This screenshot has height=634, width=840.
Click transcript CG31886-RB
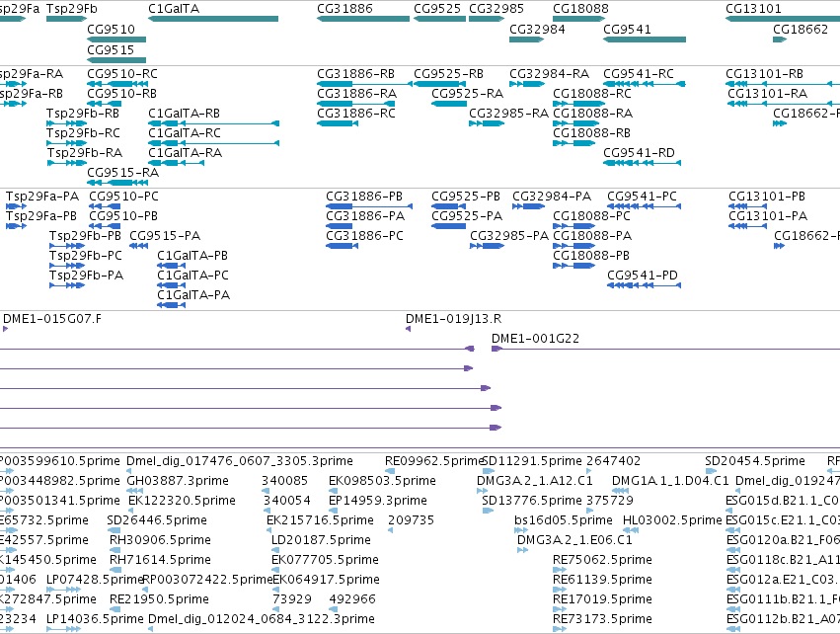tap(365, 84)
